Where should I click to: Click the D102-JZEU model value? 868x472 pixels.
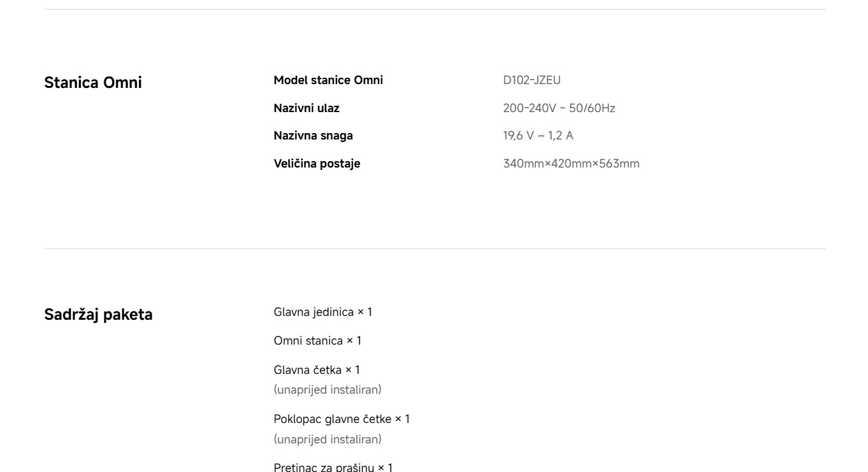point(532,80)
